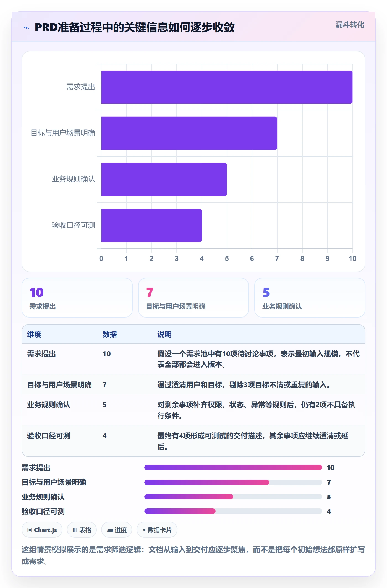The width and height of the screenshot is (387, 588).
Task: Click the Chart.js tag chip
Action: tap(42, 530)
